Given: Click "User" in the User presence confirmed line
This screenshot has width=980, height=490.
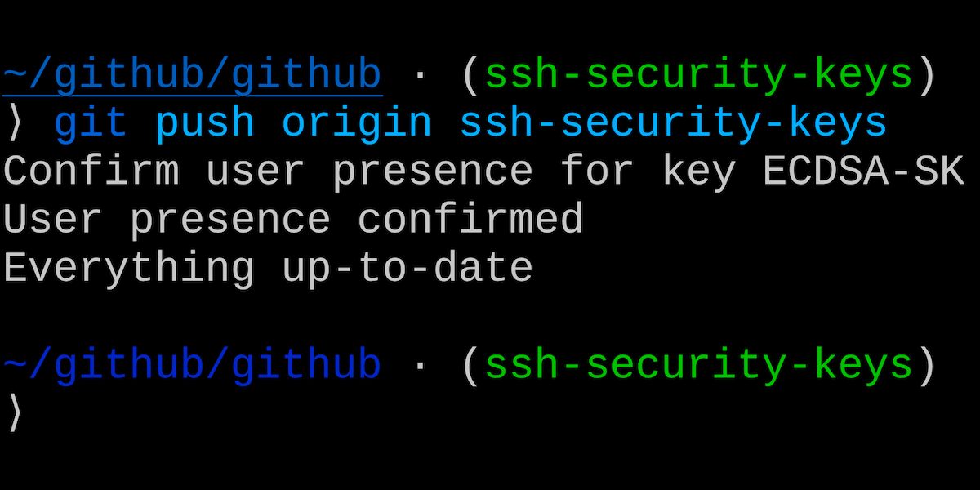Looking at the screenshot, I should (53, 220).
